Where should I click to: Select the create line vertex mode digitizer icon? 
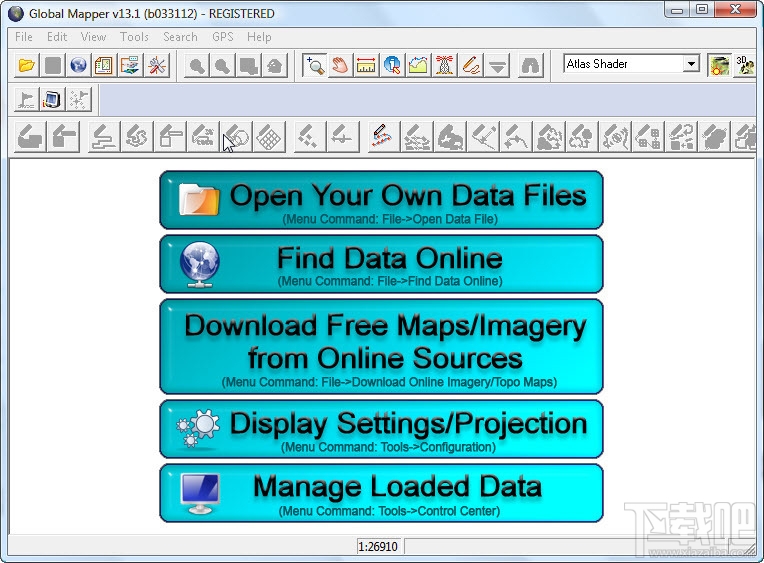[104, 136]
